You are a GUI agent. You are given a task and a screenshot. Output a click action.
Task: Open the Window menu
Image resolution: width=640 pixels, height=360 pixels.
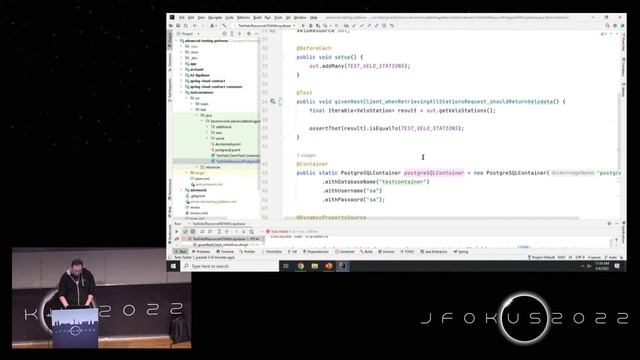tap(300, 18)
